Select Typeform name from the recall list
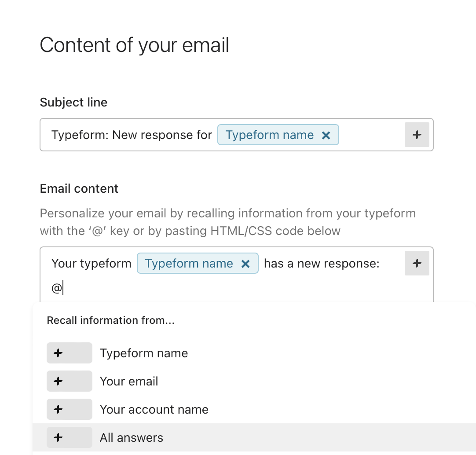Viewport: 476px width, 455px height. [144, 352]
